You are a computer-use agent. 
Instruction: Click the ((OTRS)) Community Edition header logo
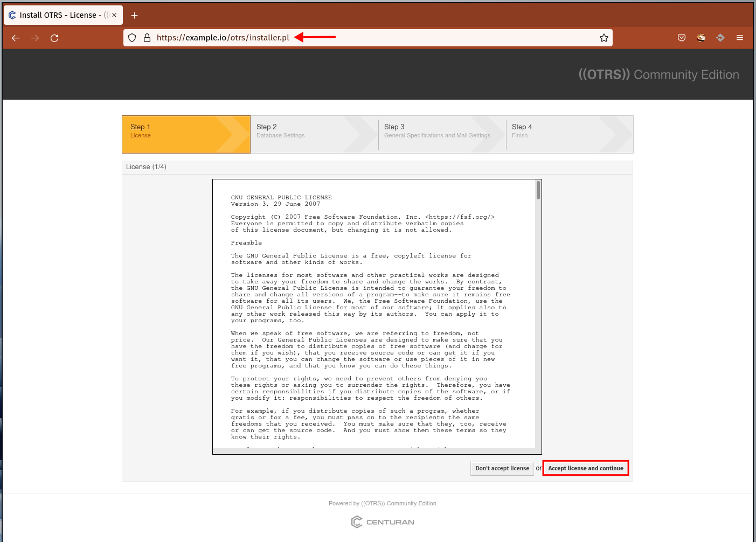coord(658,74)
